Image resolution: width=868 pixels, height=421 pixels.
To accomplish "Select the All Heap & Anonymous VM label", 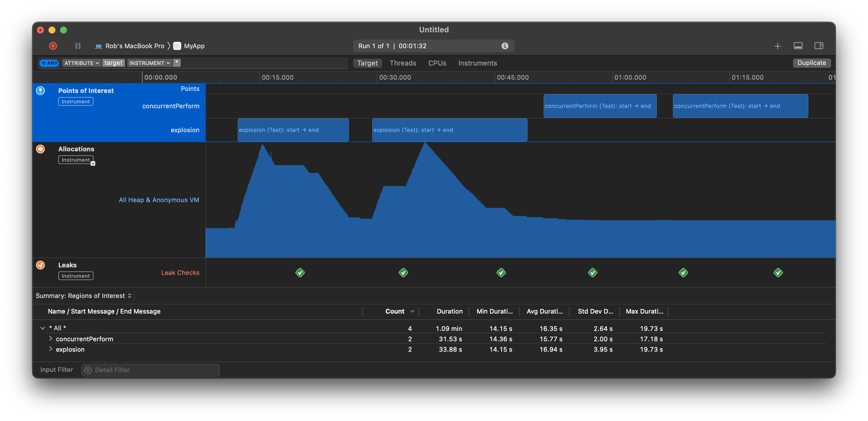I will 159,200.
